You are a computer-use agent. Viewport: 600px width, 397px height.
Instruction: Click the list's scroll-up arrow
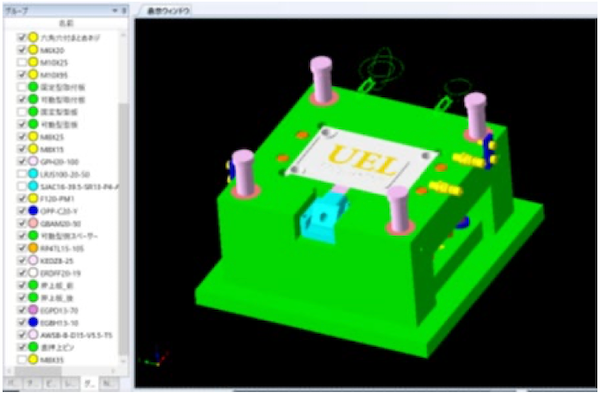point(123,35)
